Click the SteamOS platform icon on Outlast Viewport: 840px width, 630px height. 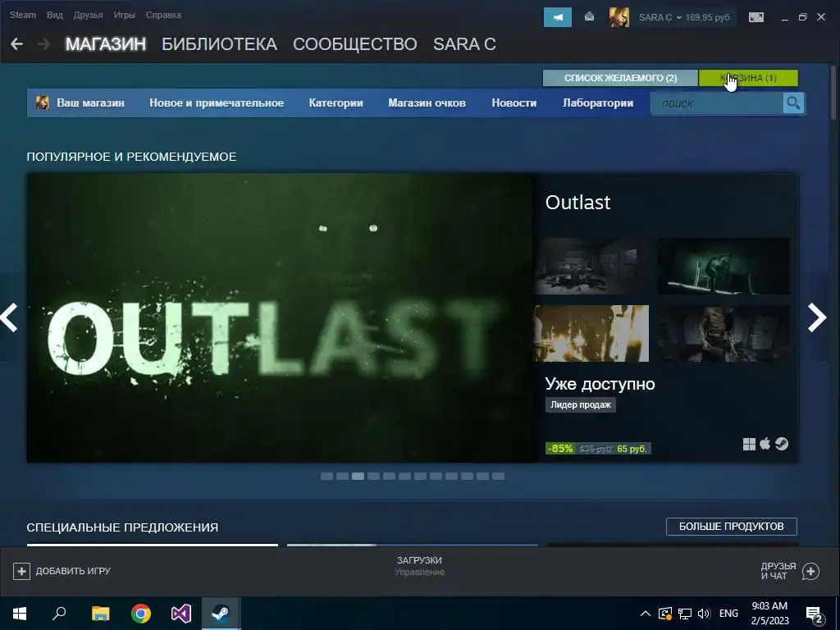pyautogui.click(x=782, y=444)
